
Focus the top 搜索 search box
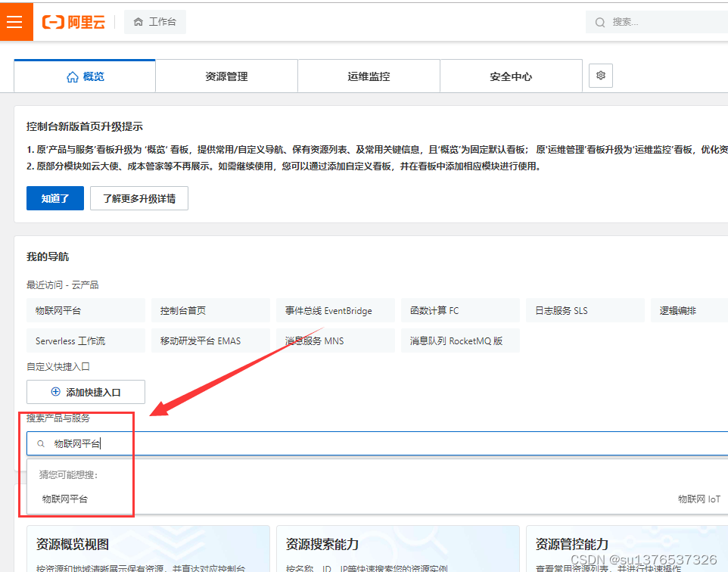point(657,22)
